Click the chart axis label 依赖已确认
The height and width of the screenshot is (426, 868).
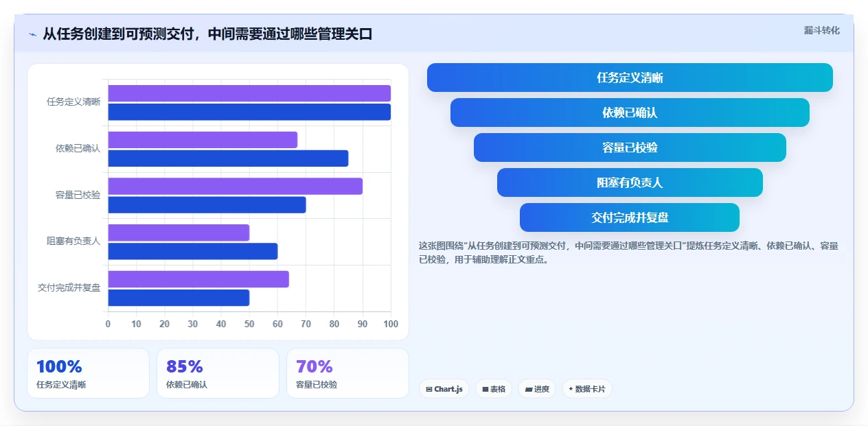point(78,148)
